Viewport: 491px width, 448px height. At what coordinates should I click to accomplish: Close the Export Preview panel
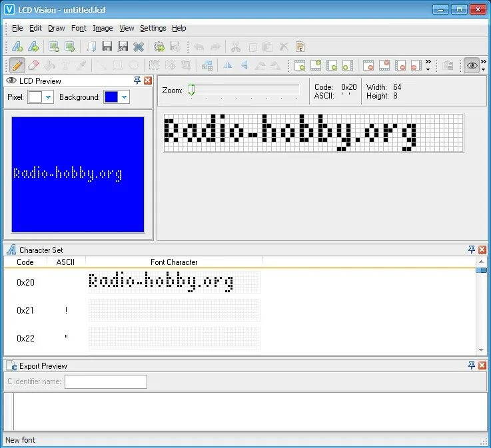click(x=482, y=365)
